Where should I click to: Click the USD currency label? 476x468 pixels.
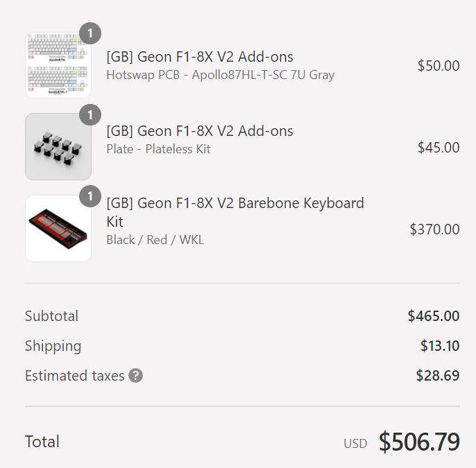pos(355,443)
